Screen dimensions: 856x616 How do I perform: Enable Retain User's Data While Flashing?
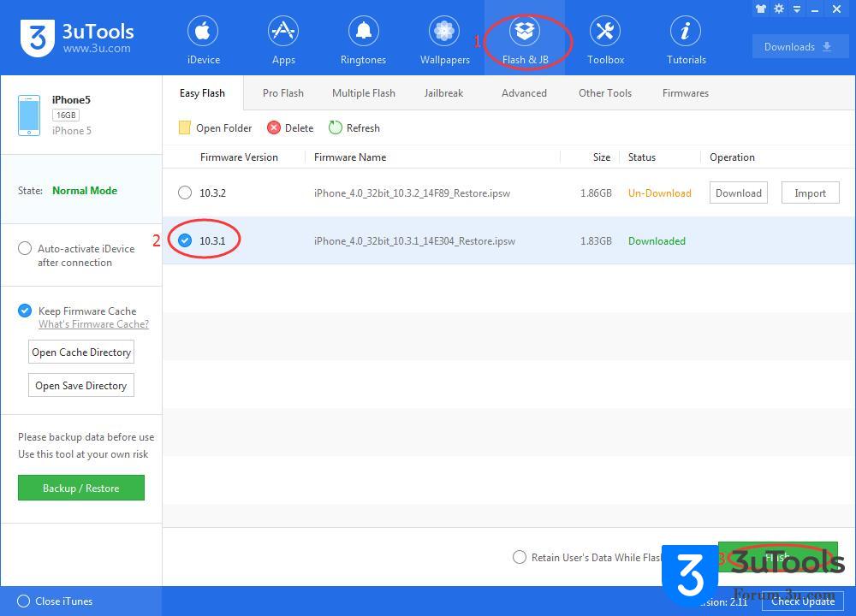(x=520, y=557)
